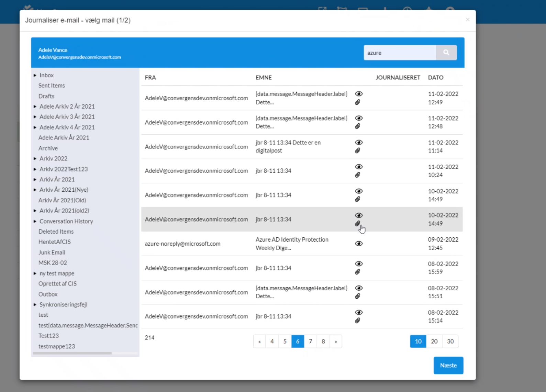Open attachment of the 08-02-2022 15:59 mail
This screenshot has height=392, width=546.
358,272
